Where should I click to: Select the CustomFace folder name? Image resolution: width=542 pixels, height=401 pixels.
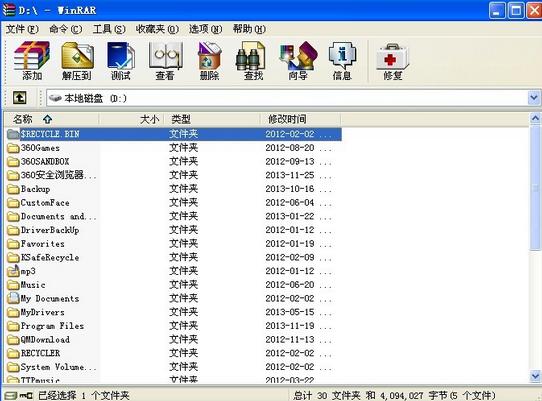(x=45, y=203)
